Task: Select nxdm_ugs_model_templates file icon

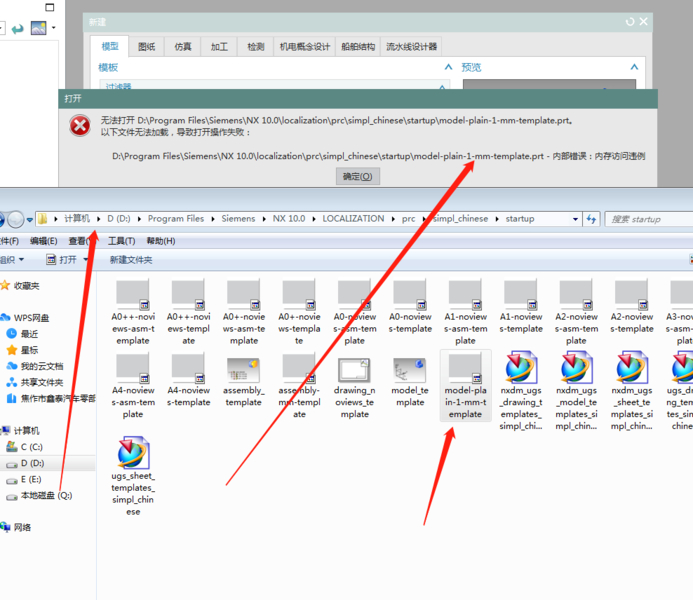Action: coord(576,367)
